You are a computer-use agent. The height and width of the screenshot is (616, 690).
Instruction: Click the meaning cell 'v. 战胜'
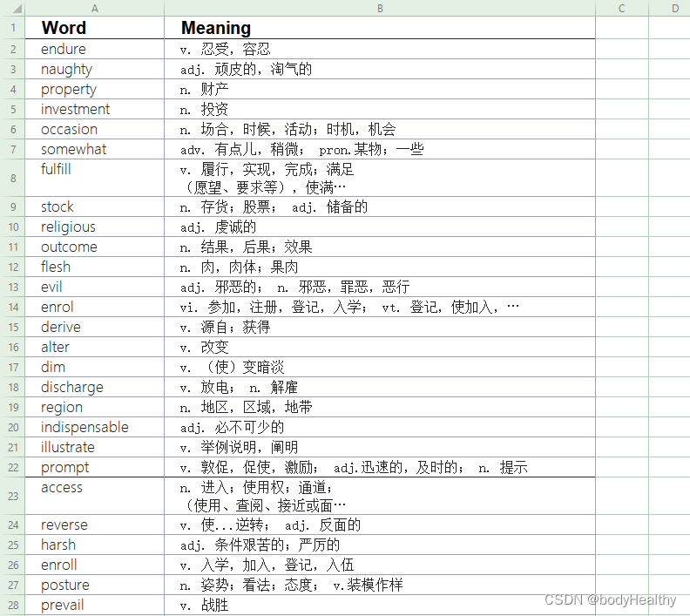click(380, 605)
